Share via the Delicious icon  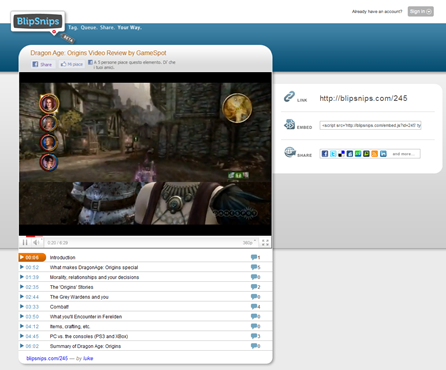click(x=341, y=154)
